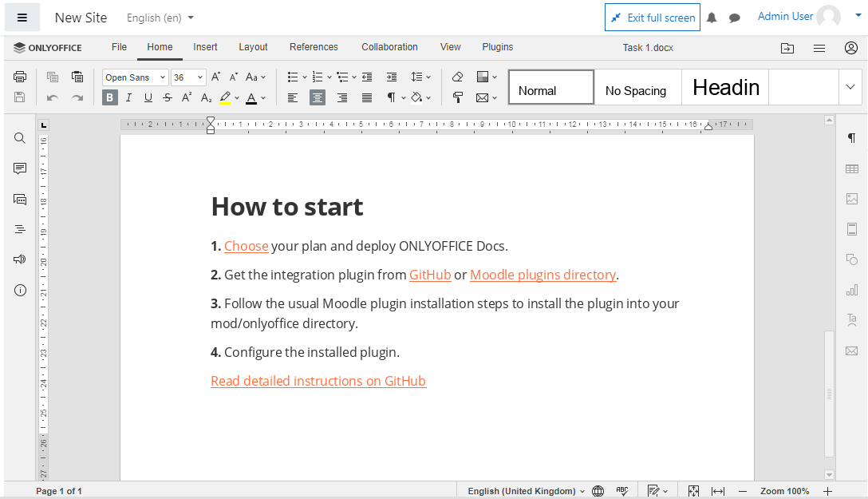
Task: Align text left
Action: [x=293, y=98]
